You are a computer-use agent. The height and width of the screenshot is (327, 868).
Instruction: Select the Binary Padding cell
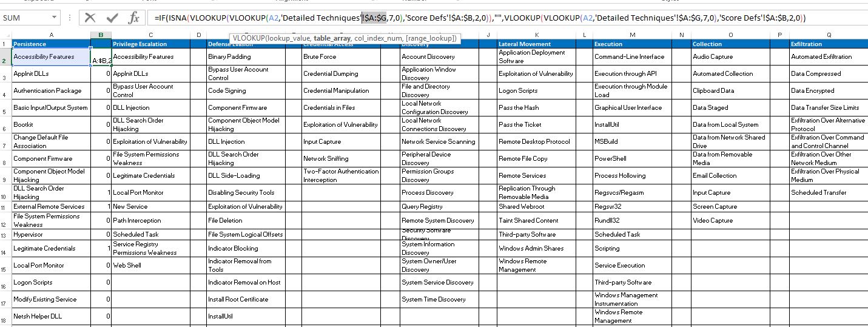[x=246, y=56]
